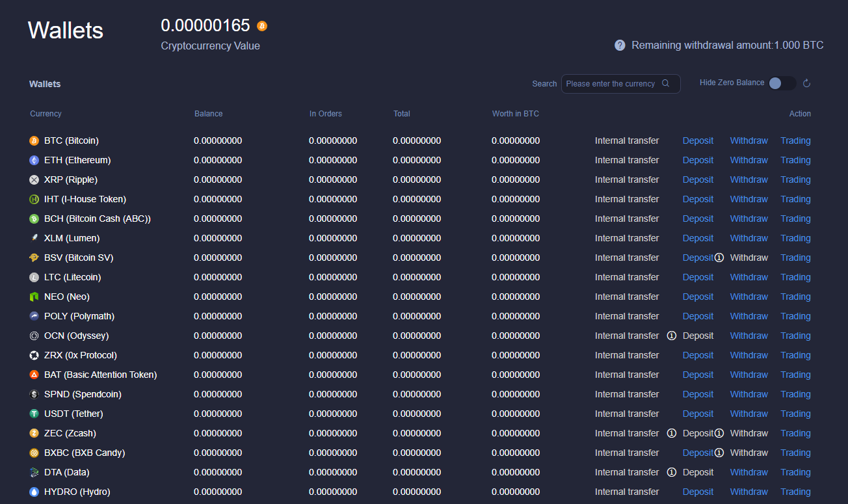
Task: Open Withdraw for ETH (Ethereum)
Action: [x=749, y=160]
